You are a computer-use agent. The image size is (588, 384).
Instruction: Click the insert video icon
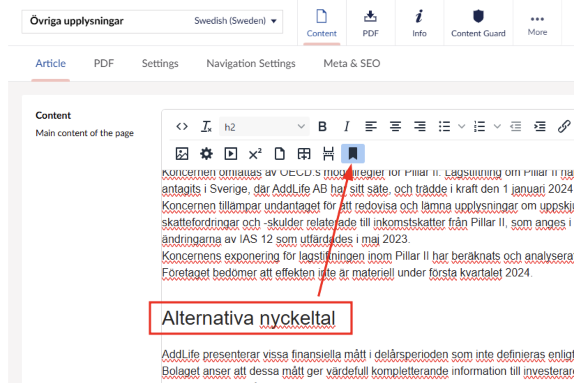click(231, 154)
